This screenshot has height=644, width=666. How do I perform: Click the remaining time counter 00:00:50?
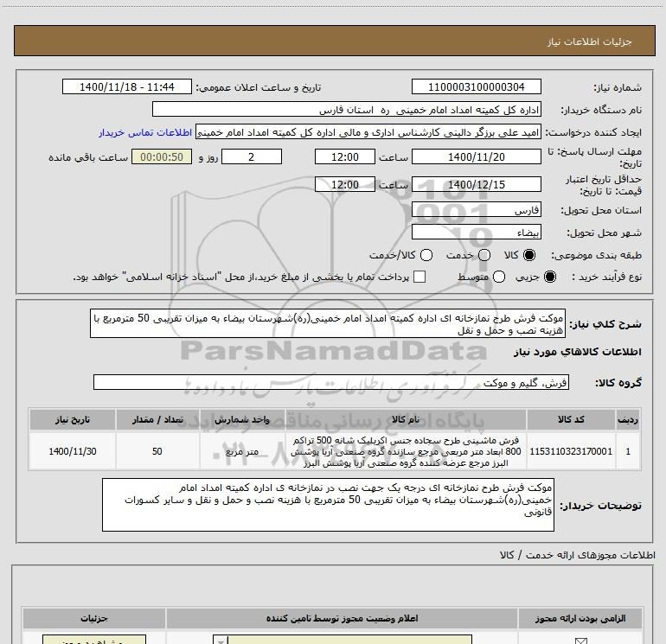point(162,157)
